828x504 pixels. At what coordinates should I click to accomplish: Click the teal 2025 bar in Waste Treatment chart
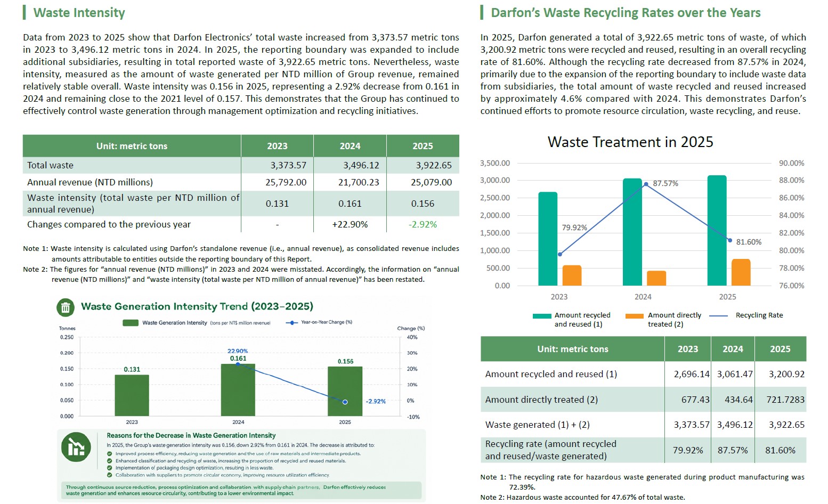pyautogui.click(x=717, y=230)
